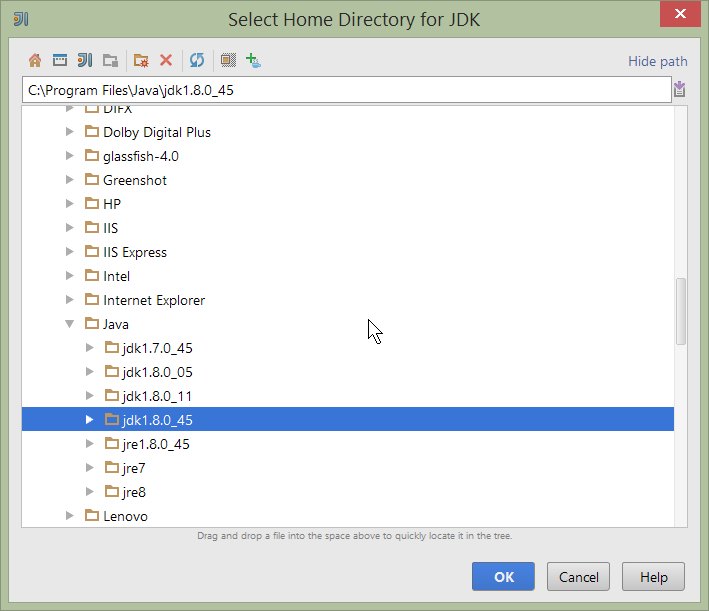Select the Internet Explorer folder
Viewport: 709px width, 611px height.
[153, 300]
